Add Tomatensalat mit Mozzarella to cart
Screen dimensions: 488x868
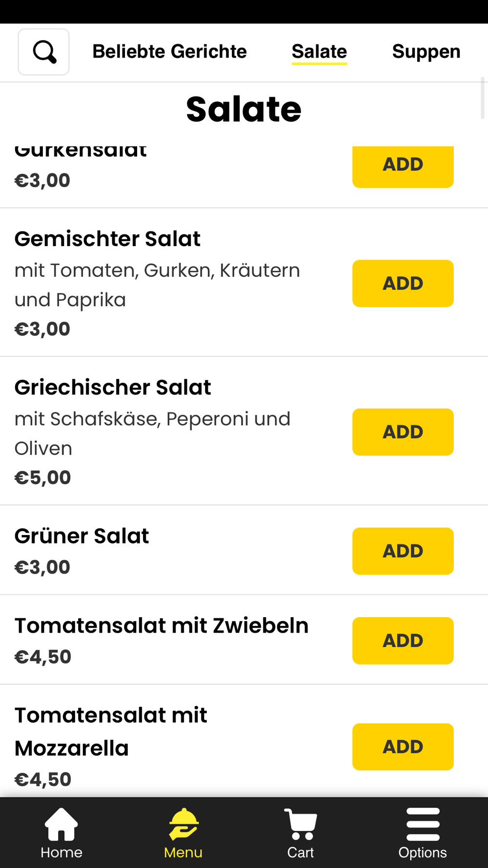[x=403, y=747]
